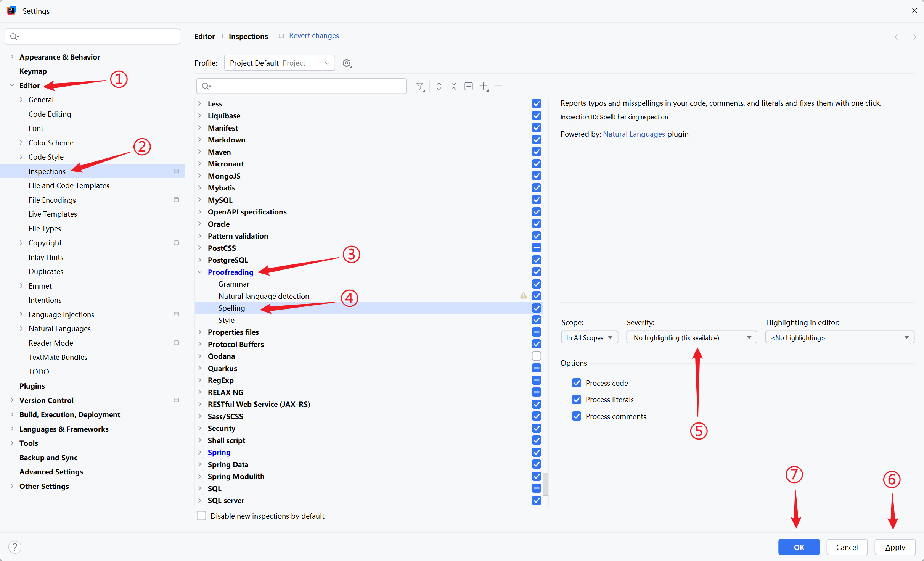Click the Natural Languages plugin link

click(634, 134)
